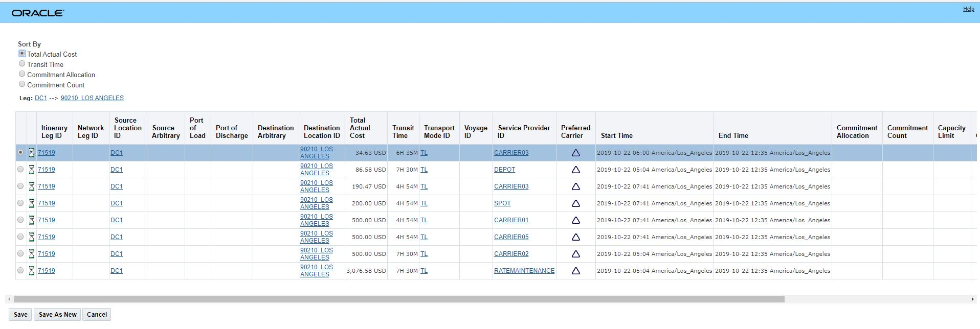Open destination 90210_LOS ANGELES in the RATEMAINTENANCE row
The height and width of the screenshot is (329, 980).
(317, 271)
